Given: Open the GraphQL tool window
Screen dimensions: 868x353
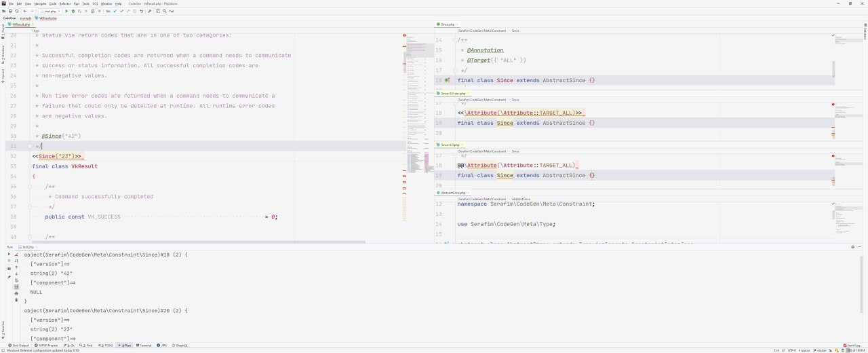Looking at the screenshot, I should click(180, 346).
